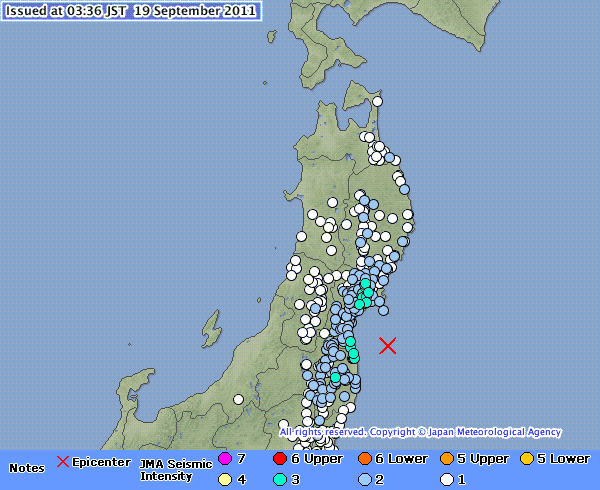The height and width of the screenshot is (490, 600).
Task: Click the Notes label in the legend
Action: (26, 468)
